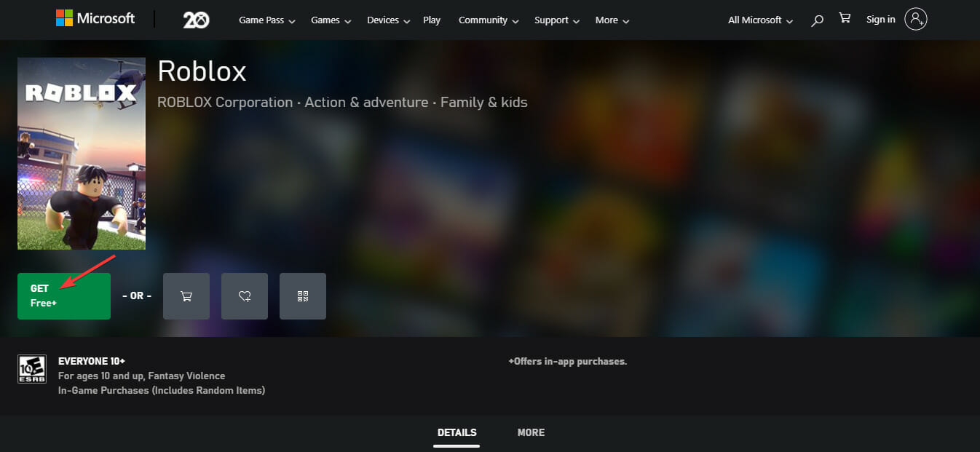Click the account profile icon

tap(916, 19)
